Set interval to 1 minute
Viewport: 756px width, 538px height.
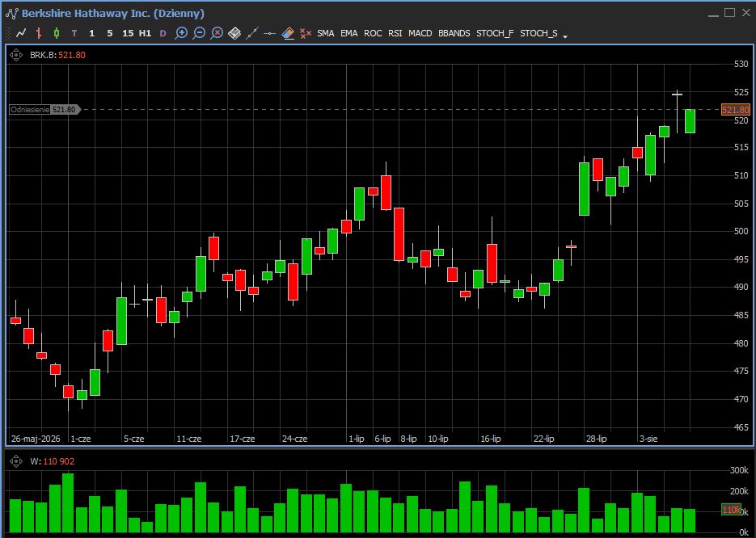(x=91, y=33)
